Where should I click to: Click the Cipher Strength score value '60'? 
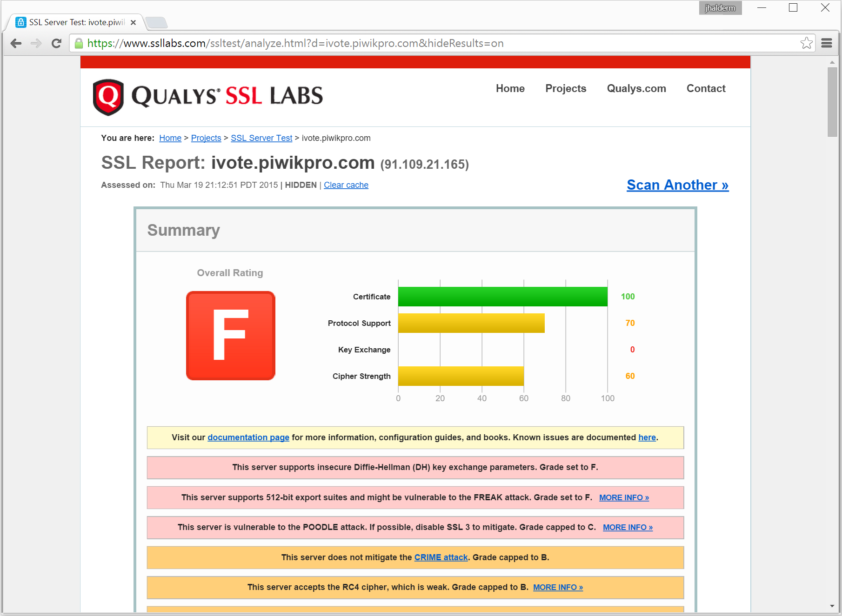[x=630, y=376]
